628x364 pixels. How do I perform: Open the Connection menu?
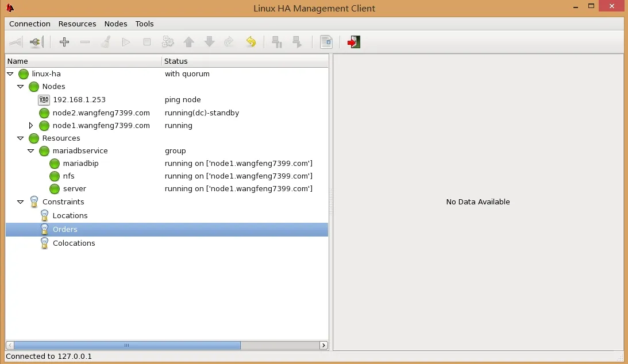(x=30, y=24)
